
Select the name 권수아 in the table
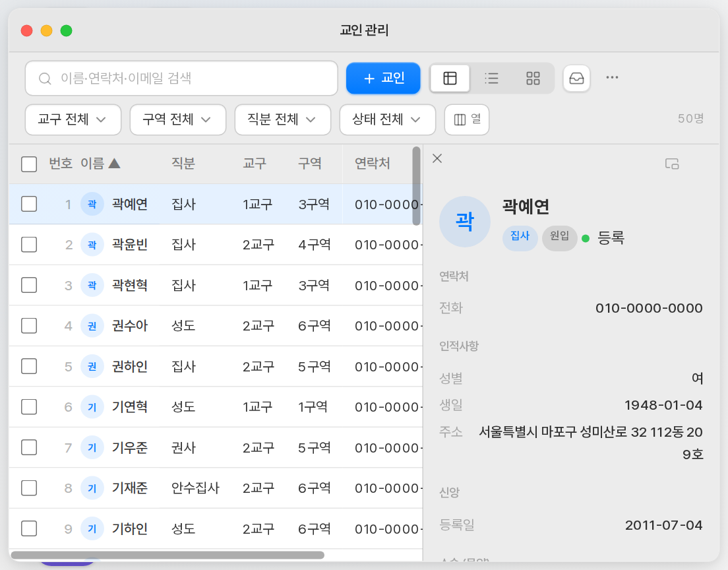click(x=130, y=326)
